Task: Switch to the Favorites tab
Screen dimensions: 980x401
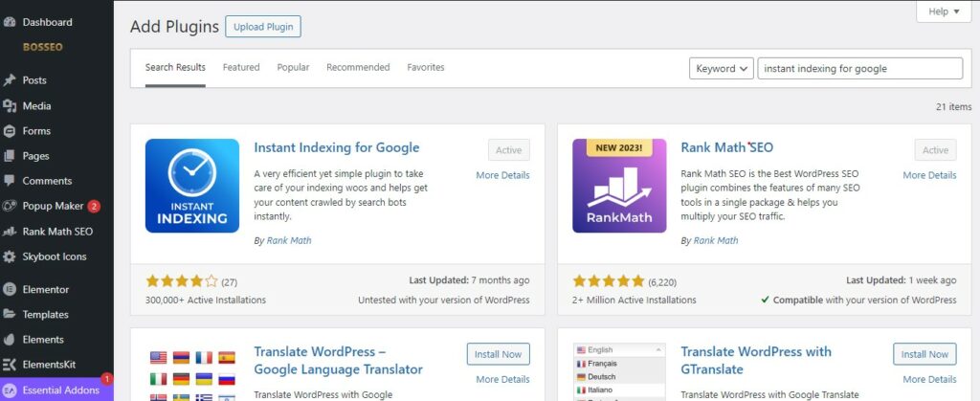Action: [426, 67]
